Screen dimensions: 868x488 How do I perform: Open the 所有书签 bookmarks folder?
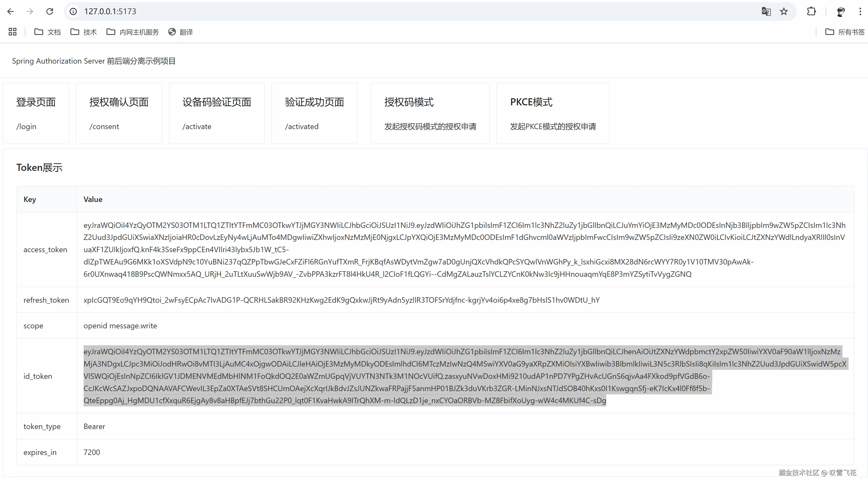[x=845, y=32]
